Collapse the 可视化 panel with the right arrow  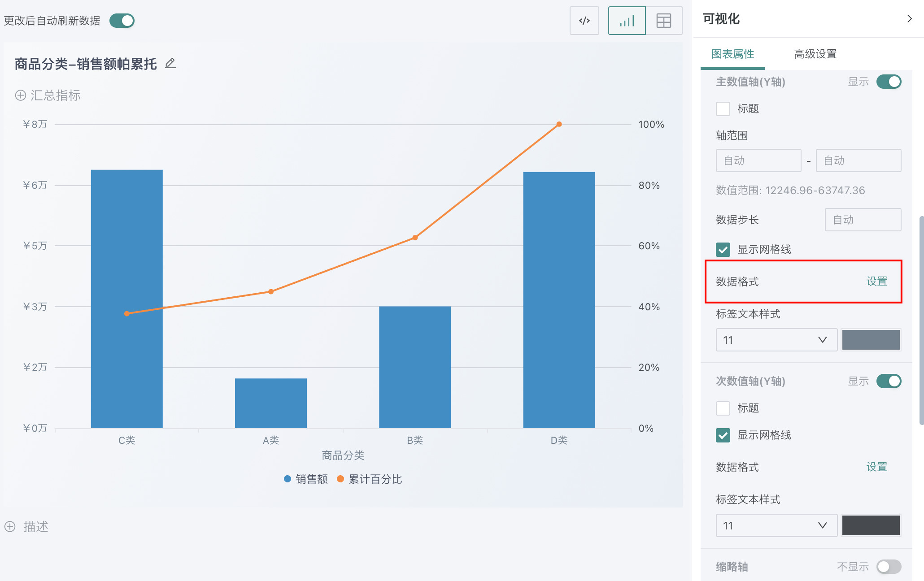click(x=909, y=19)
